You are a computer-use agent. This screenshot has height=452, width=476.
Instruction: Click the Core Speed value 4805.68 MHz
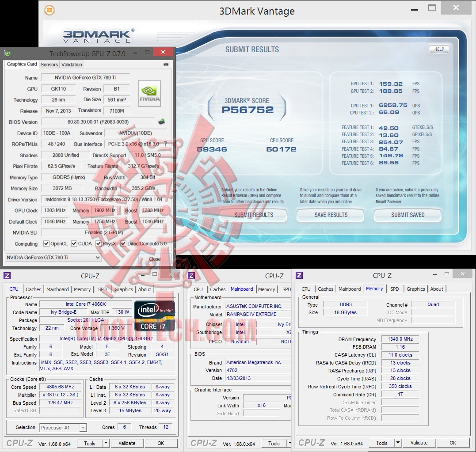point(60,387)
